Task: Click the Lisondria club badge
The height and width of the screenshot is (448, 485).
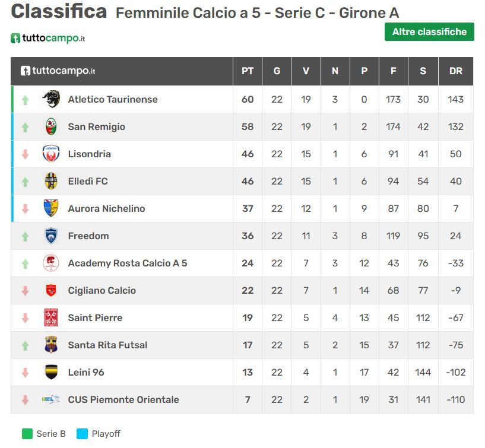Action: tap(52, 154)
